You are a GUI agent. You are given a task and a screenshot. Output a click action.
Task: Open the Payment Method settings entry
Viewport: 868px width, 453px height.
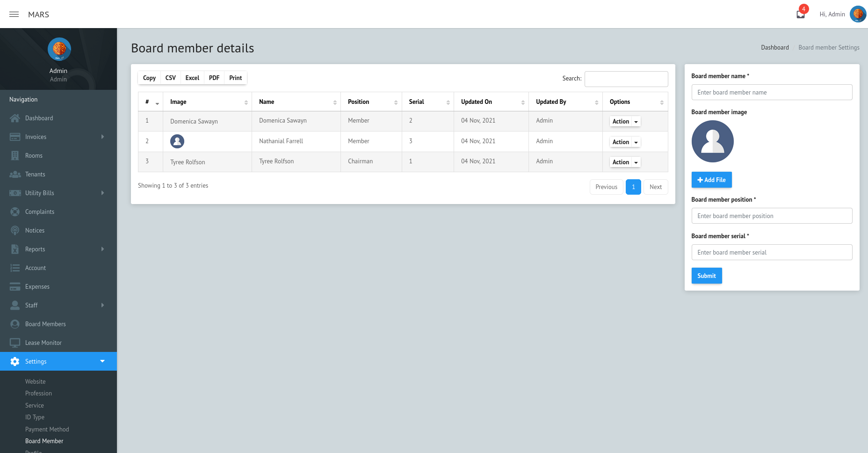point(47,429)
